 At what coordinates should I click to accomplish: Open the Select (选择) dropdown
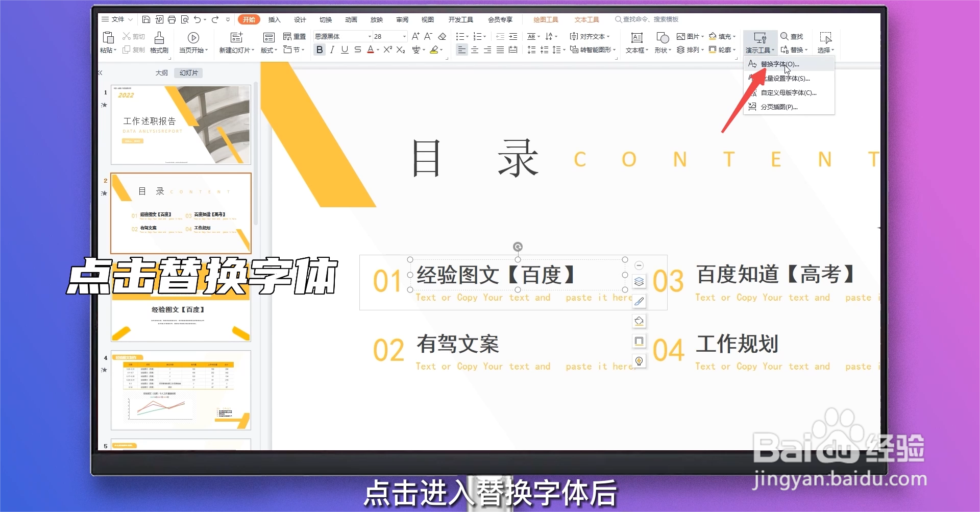click(825, 42)
